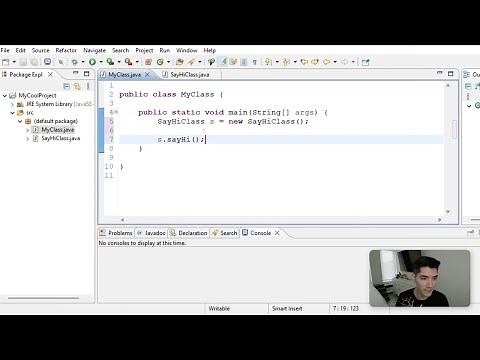
Task: Collapse all in the Outline view
Action: tap(468, 86)
